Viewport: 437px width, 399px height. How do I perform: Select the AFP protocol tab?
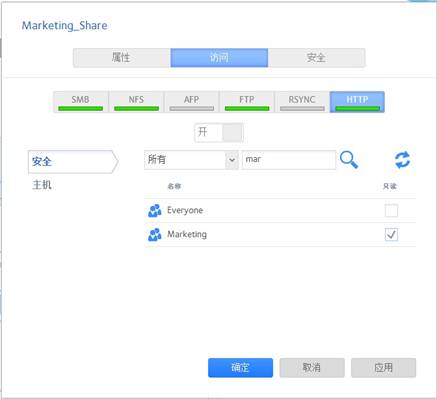191,102
